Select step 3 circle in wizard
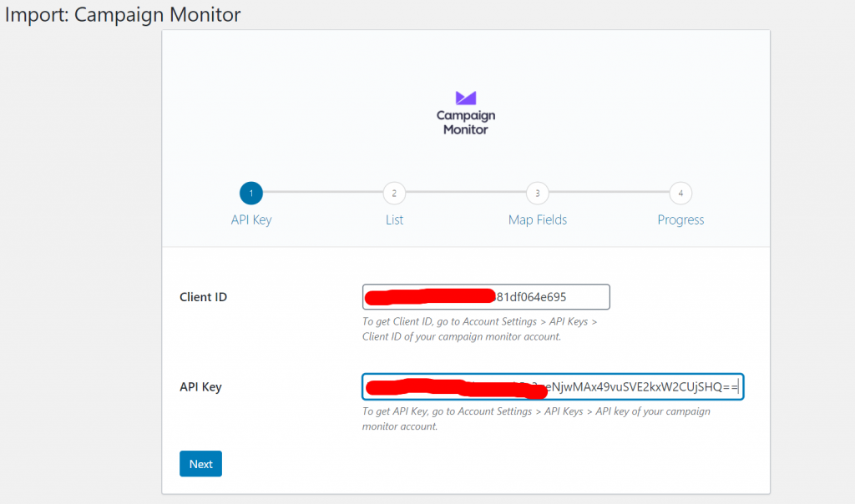The image size is (855, 504). pos(538,193)
